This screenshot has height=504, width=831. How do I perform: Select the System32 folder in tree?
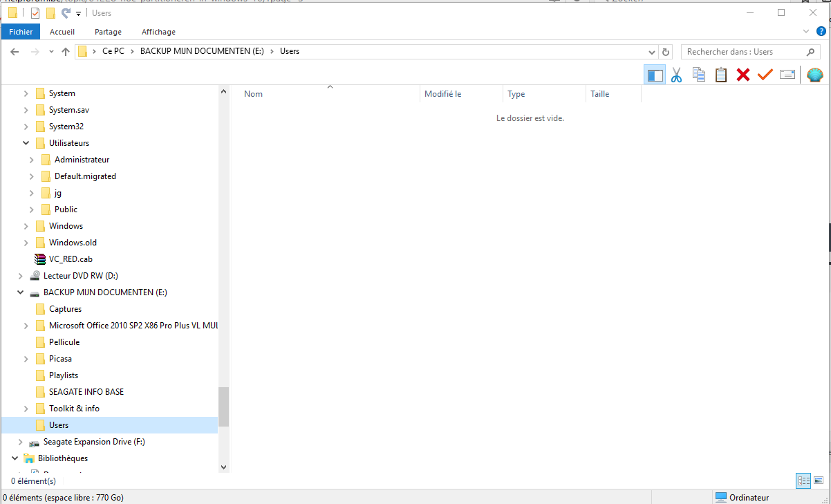(66, 127)
